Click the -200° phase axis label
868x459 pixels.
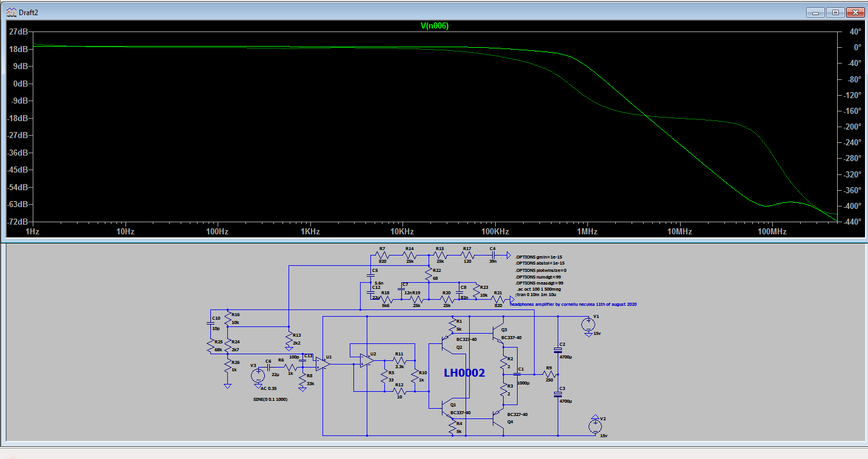tap(852, 127)
